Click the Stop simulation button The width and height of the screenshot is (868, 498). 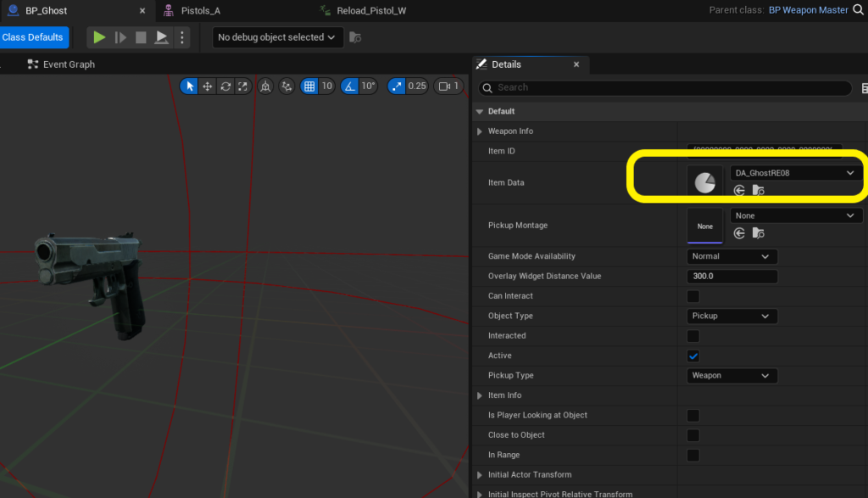tap(141, 37)
